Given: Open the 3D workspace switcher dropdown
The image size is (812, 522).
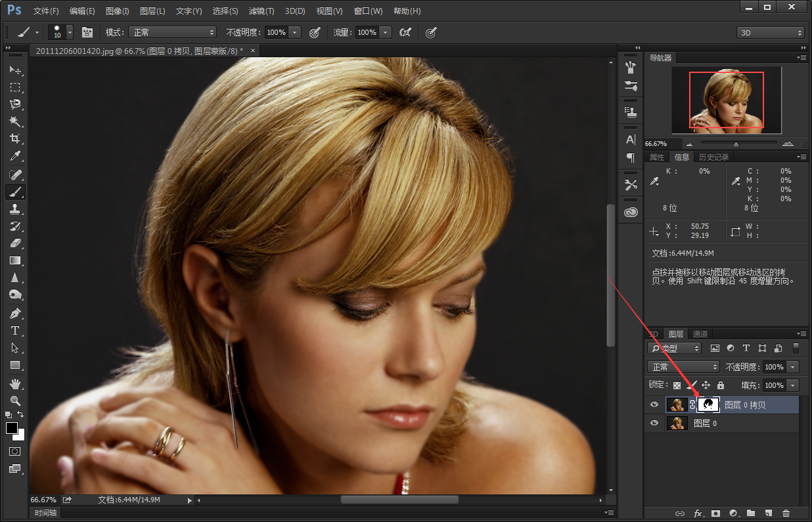Looking at the screenshot, I should [770, 32].
